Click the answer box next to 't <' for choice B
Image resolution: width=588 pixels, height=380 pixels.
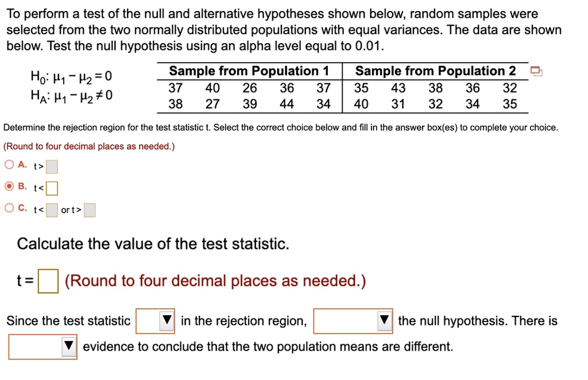pos(51,187)
